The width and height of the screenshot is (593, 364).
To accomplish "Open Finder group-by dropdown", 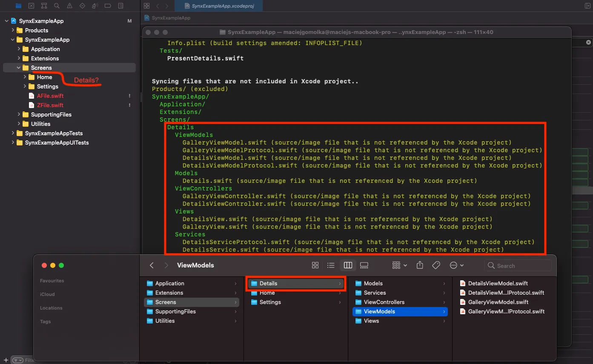I will tap(399, 265).
